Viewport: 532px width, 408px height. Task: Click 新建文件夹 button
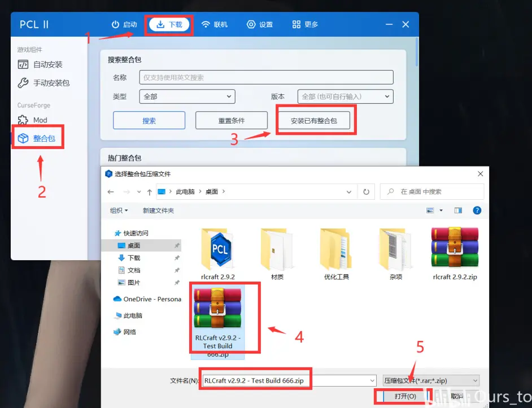pos(158,210)
